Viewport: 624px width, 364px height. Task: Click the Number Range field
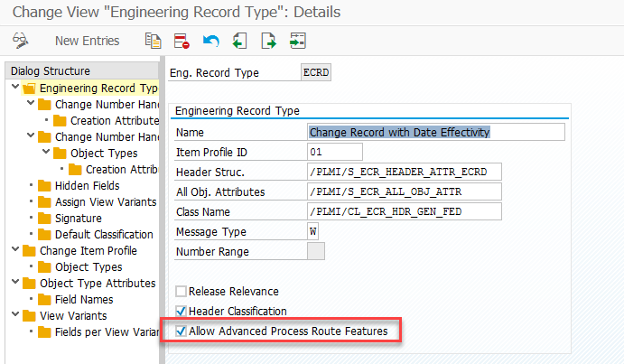(316, 251)
